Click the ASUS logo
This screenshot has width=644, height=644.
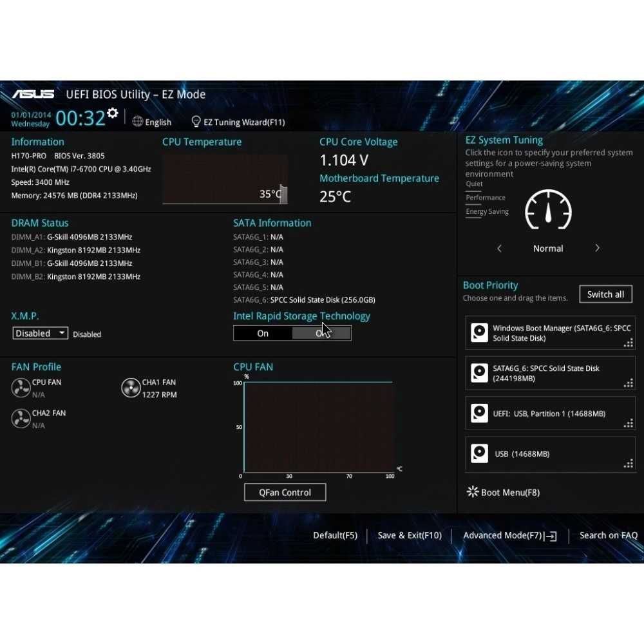coord(33,94)
